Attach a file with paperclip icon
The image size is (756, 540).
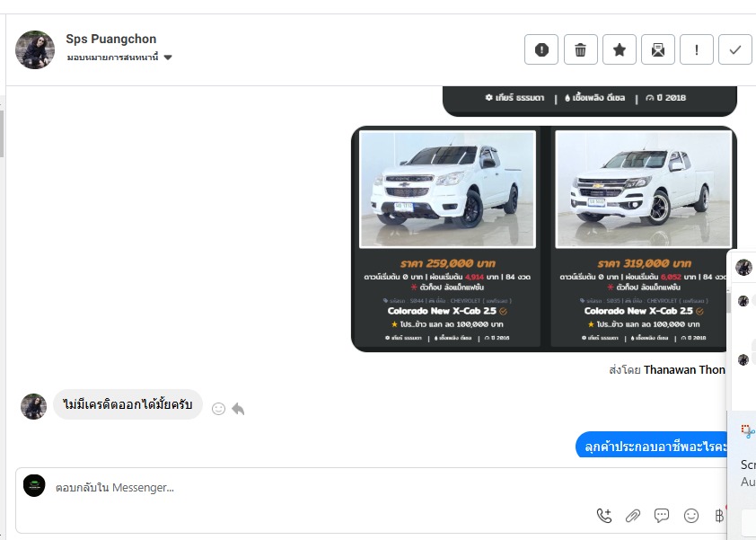tap(633, 516)
